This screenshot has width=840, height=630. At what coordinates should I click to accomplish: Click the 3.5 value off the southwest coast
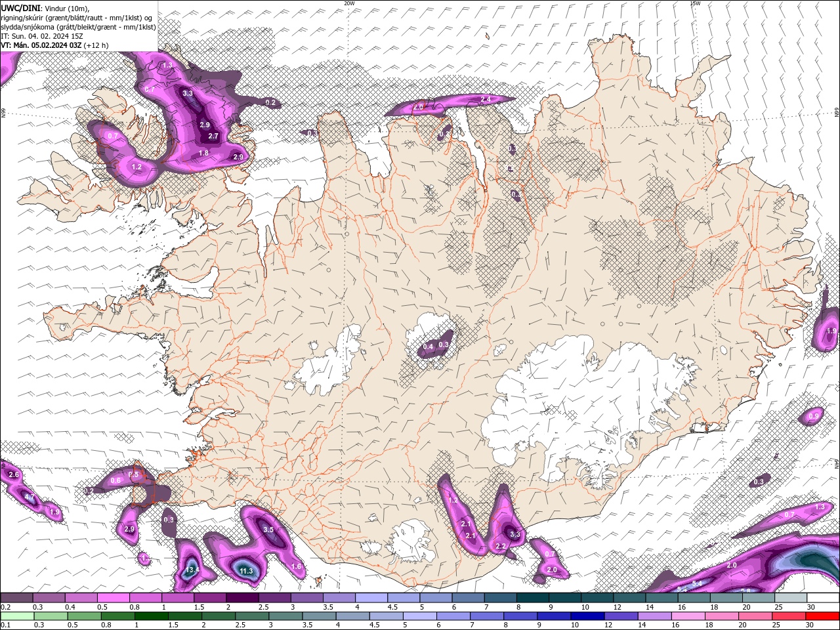pos(268,530)
